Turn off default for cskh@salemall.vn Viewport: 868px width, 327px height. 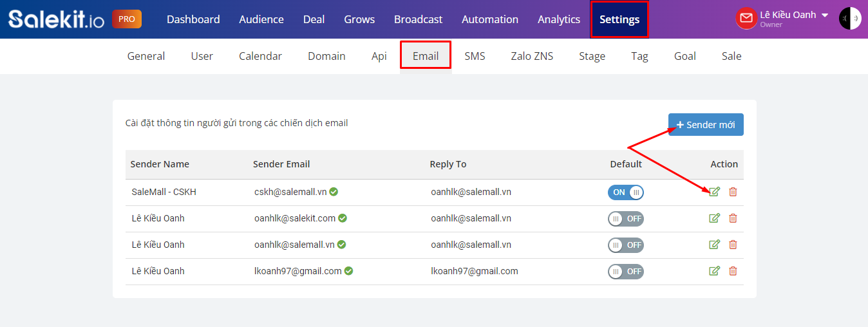tap(626, 192)
